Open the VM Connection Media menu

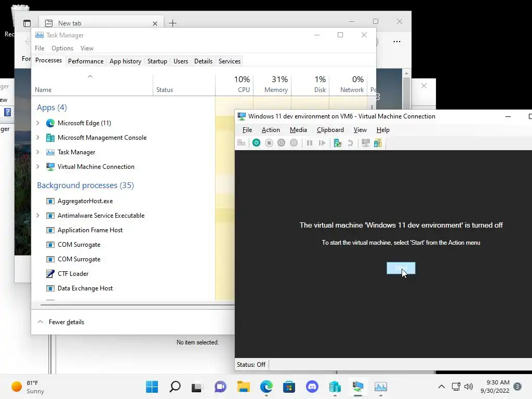click(298, 130)
